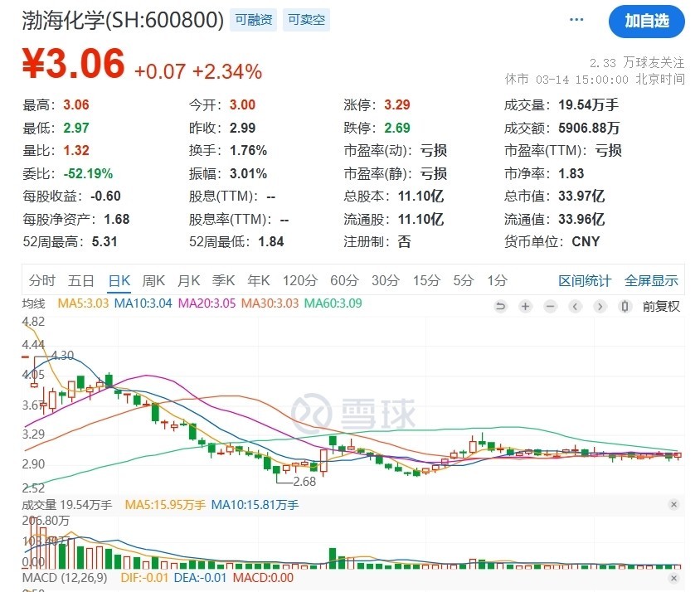The width and height of the screenshot is (700, 592).
Task: Switch to the 30分 chart tab
Action: click(x=386, y=281)
